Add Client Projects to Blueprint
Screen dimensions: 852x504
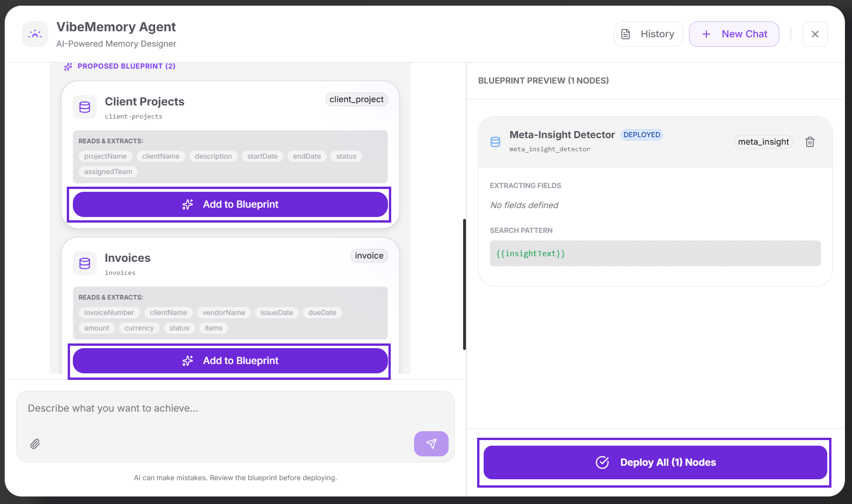[230, 204]
